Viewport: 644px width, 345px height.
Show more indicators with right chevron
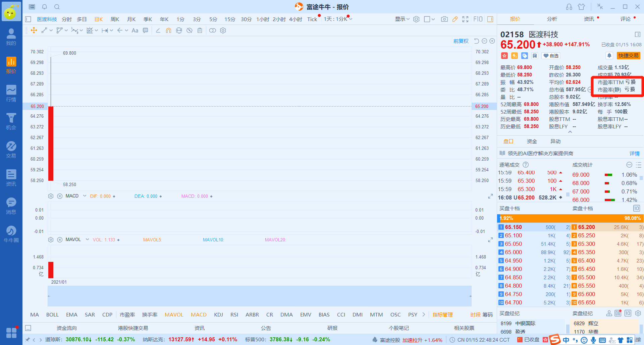point(424,314)
